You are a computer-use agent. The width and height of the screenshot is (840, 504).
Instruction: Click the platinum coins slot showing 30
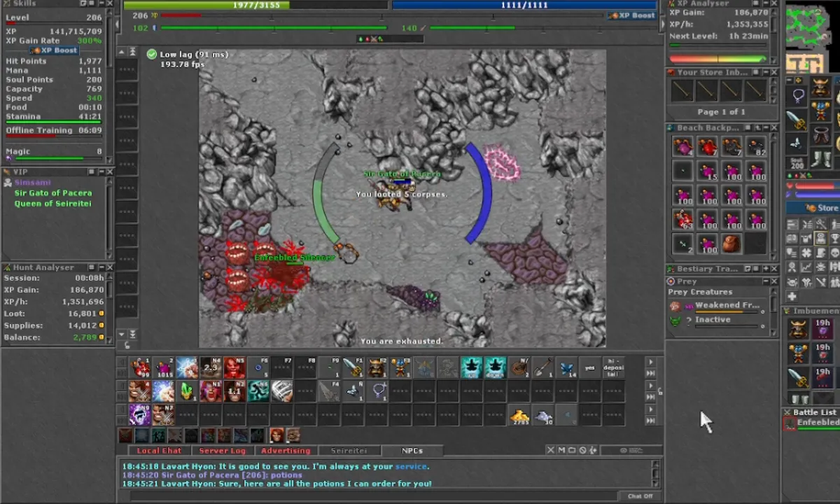tap(543, 415)
